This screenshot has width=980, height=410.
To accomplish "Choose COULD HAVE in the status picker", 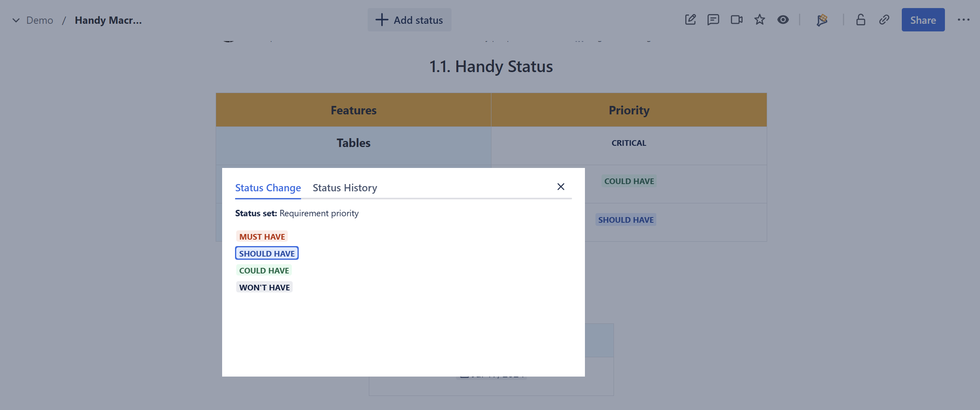I will click(x=264, y=270).
